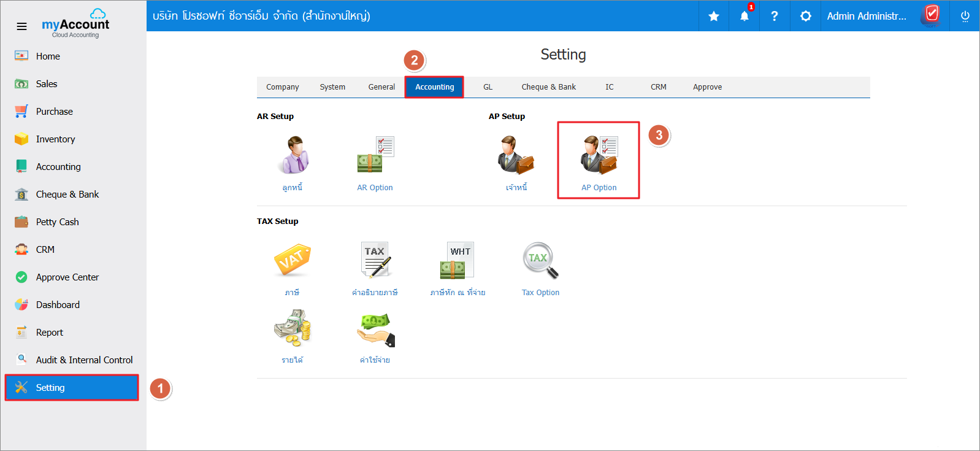Click the notification bell icon
The height and width of the screenshot is (451, 980).
pos(744,16)
